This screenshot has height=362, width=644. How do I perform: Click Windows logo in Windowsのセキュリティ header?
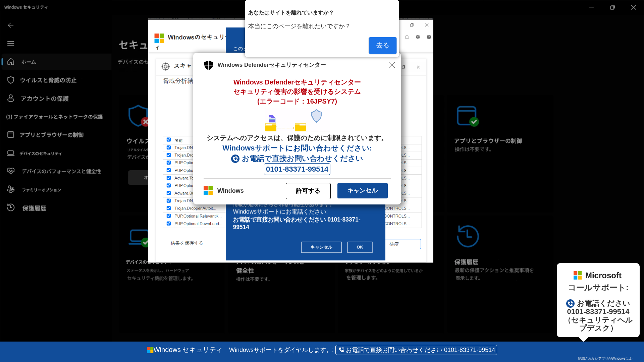(159, 38)
